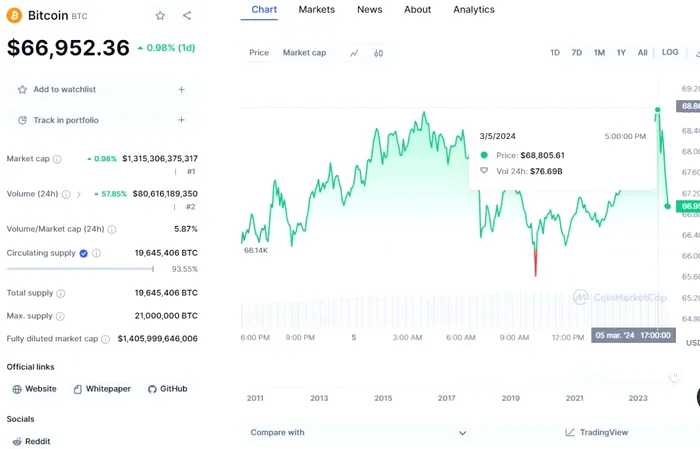Select the 1M time range

[x=600, y=53]
